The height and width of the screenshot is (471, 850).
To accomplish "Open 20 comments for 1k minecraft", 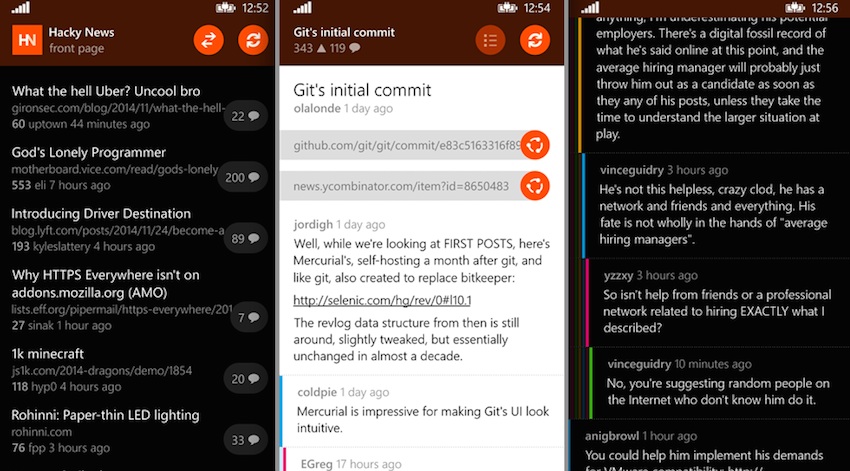I will pyautogui.click(x=246, y=379).
